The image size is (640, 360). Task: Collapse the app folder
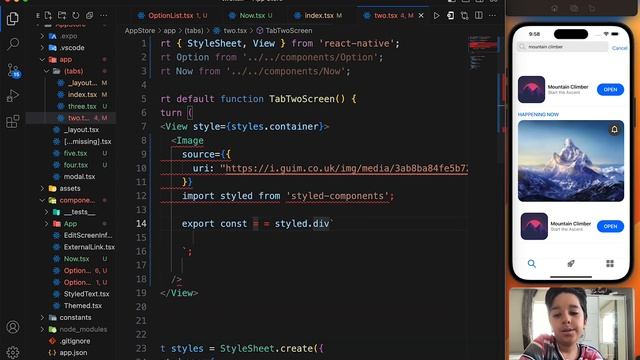click(x=42, y=60)
